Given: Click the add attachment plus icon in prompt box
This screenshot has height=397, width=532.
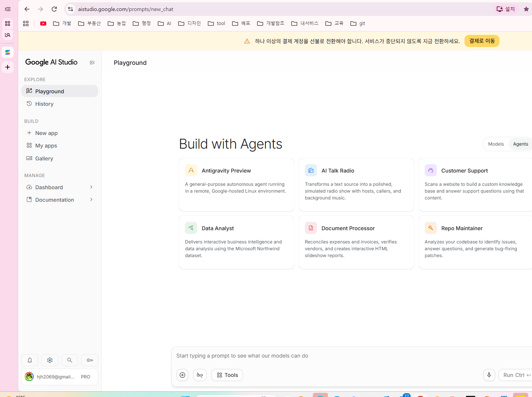Looking at the screenshot, I should coord(182,375).
